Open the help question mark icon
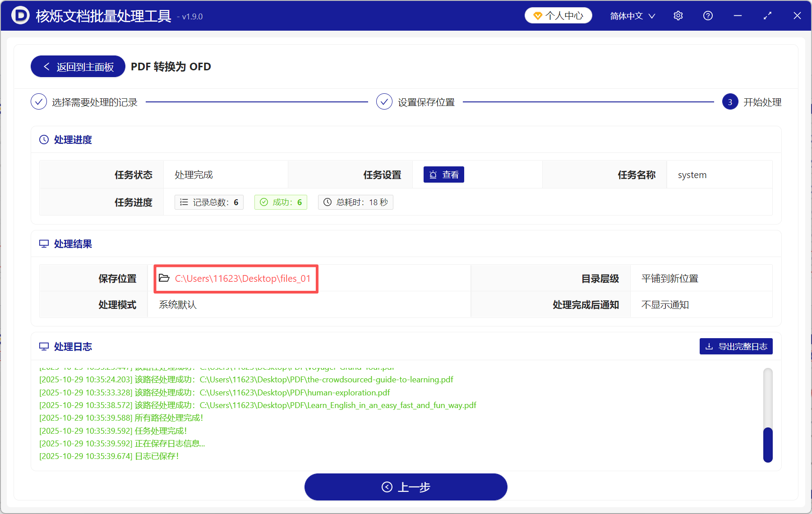Screen dimensions: 812x514 708,15
